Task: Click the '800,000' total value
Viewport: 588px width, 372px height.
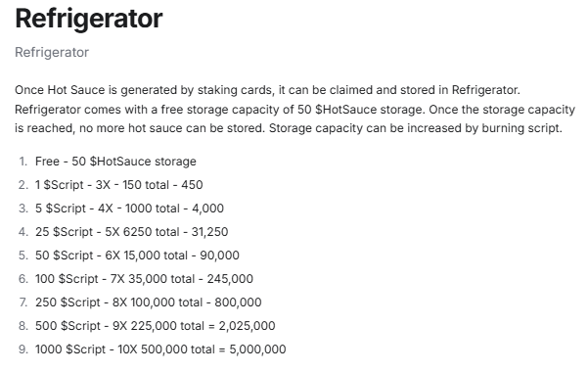Action: point(238,302)
